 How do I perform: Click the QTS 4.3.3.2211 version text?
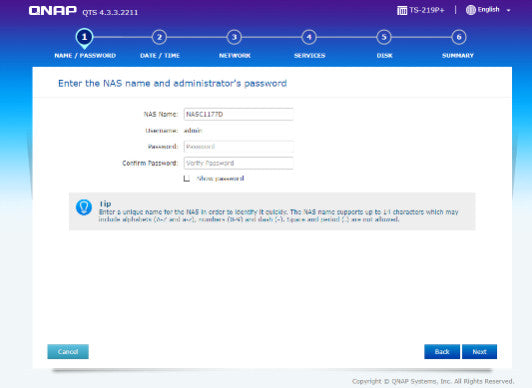click(x=110, y=13)
